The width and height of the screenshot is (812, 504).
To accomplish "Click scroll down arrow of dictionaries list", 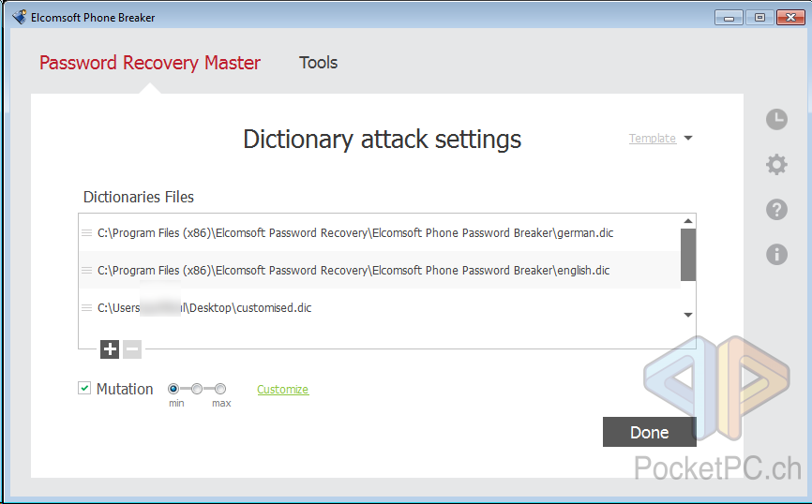I will pos(687,315).
